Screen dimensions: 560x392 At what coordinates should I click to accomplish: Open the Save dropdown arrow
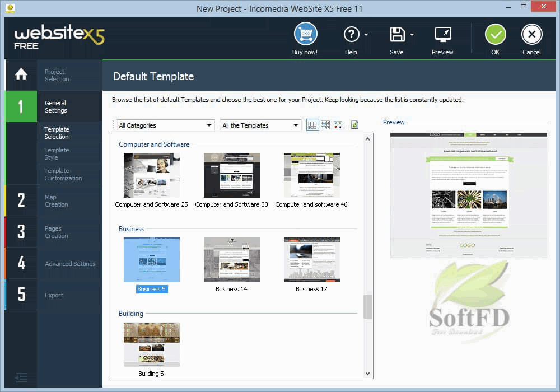[412, 35]
